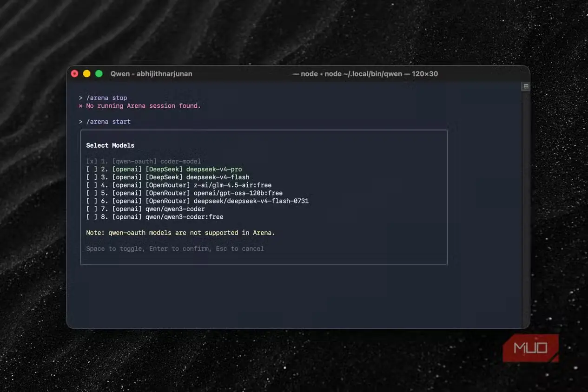588x392 pixels.
Task: Toggle checkbox for z-ai/glm-4.5-air:free
Action: click(92, 185)
